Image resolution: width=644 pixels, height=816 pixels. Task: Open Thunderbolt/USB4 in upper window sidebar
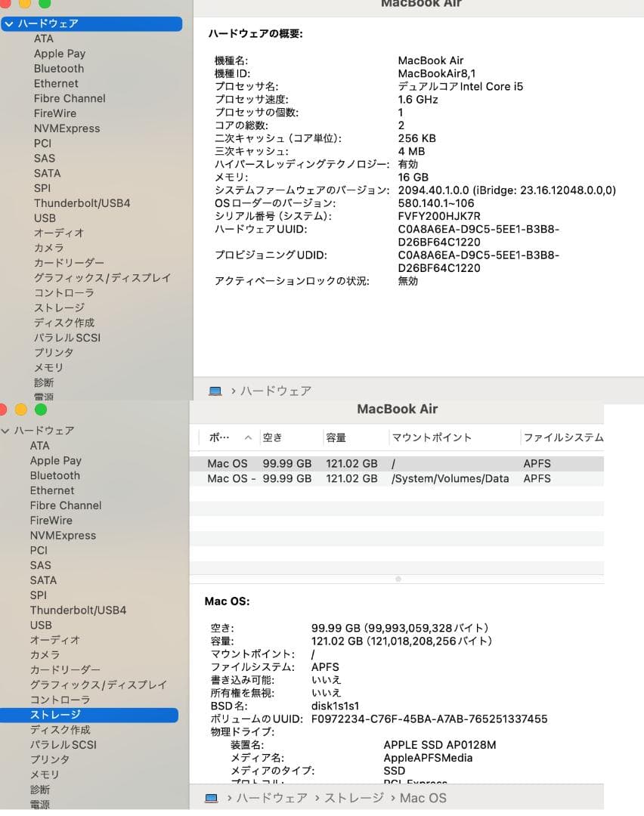click(82, 203)
